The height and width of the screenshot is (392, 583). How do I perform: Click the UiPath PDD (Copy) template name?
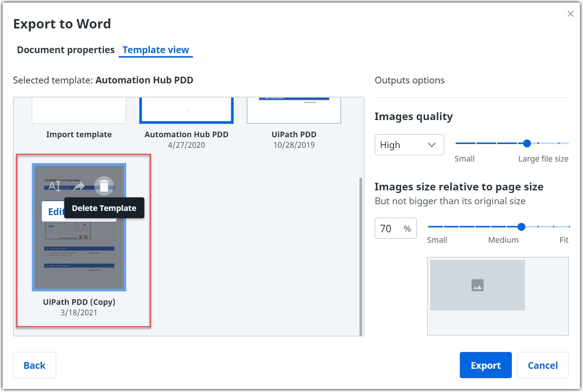(79, 302)
